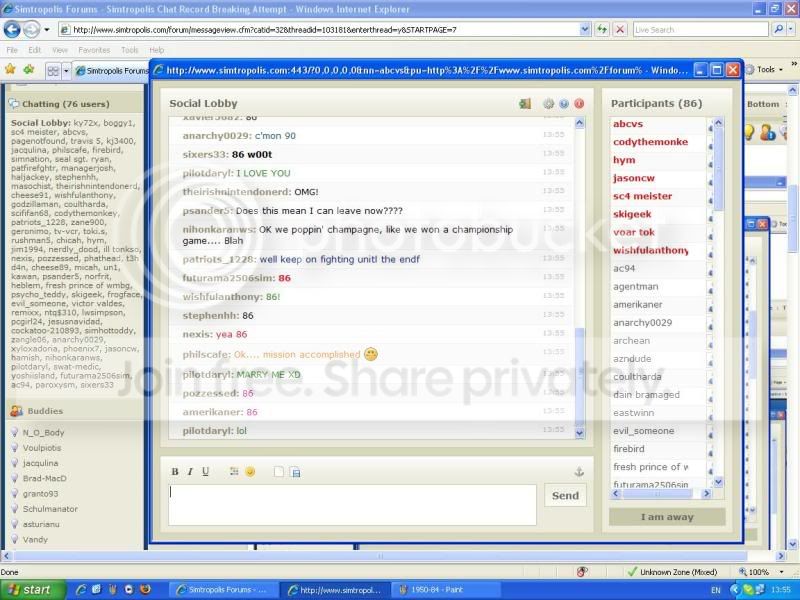Switch to 1950-84 Paint taskbar button
800x600 pixels.
pyautogui.click(x=444, y=590)
